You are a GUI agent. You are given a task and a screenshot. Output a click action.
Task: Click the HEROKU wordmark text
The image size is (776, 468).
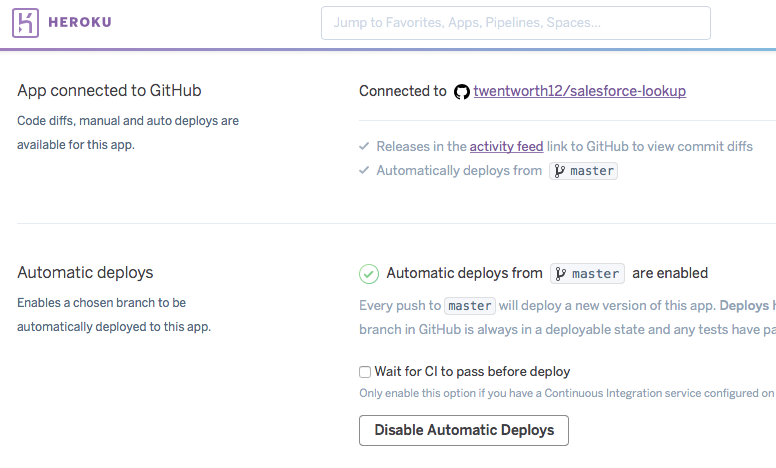pos(80,22)
